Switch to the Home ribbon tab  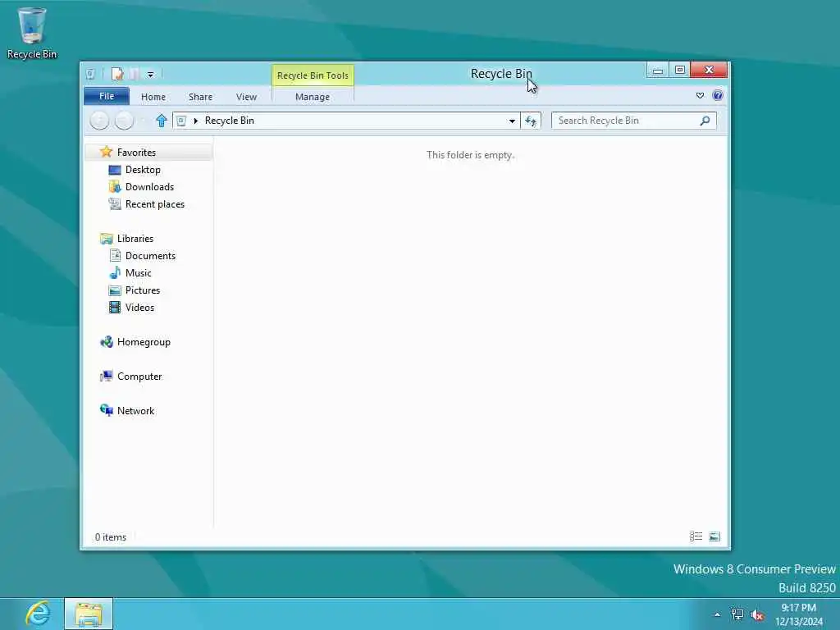click(x=153, y=97)
